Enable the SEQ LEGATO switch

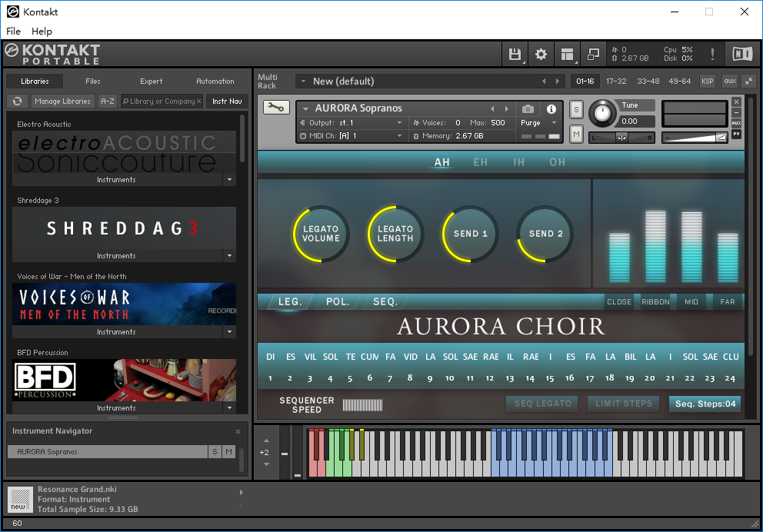coord(542,404)
